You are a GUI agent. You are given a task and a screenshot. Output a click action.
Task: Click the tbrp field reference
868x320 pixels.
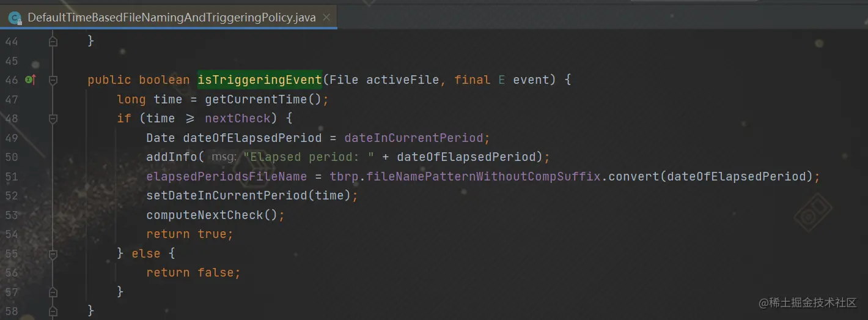[x=344, y=176]
